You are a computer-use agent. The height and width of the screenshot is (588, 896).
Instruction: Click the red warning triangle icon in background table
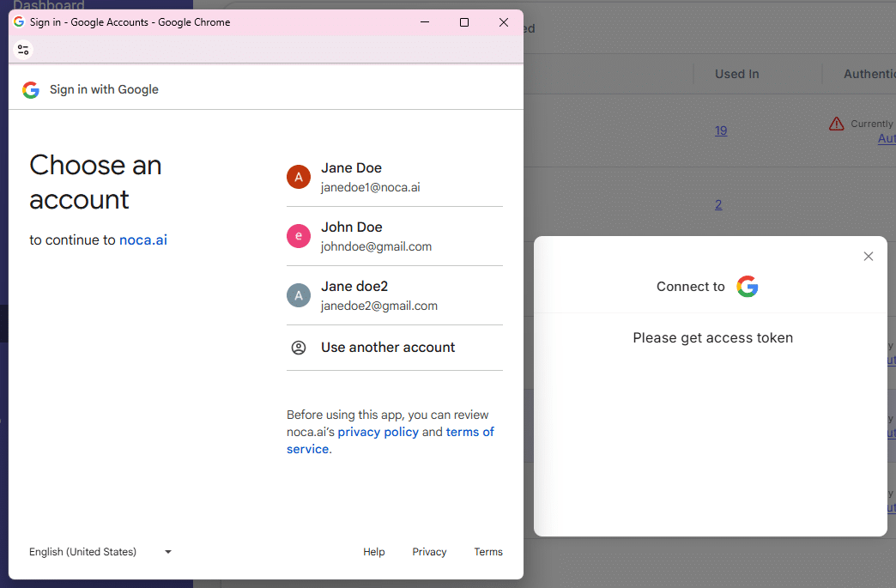[x=836, y=124]
